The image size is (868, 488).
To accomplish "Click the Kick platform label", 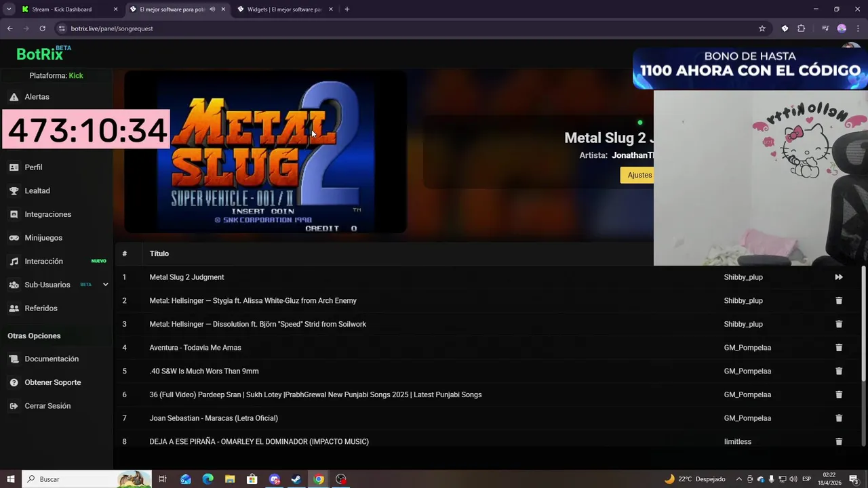I will point(76,76).
